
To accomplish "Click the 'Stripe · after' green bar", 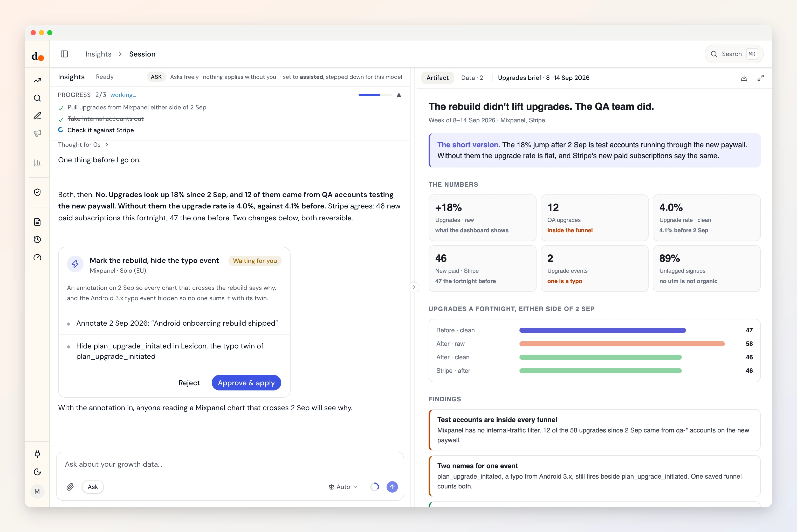I will tap(600, 371).
